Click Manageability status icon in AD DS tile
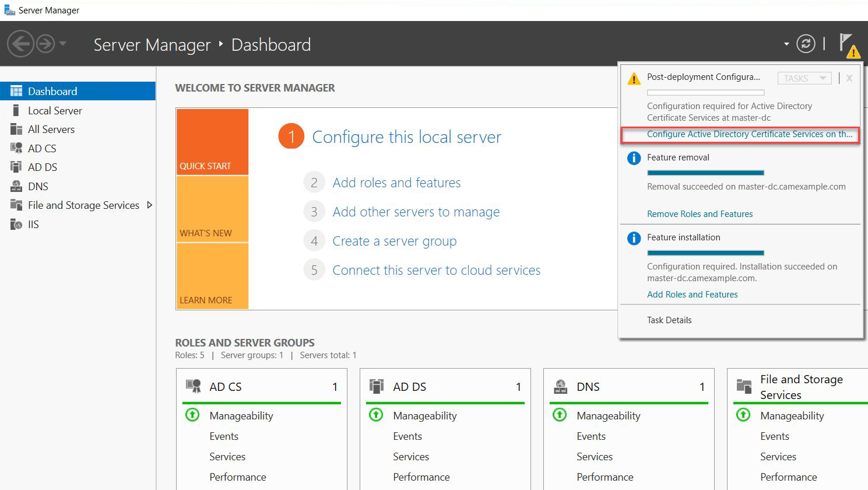Image resolution: width=868 pixels, height=490 pixels. [x=376, y=415]
